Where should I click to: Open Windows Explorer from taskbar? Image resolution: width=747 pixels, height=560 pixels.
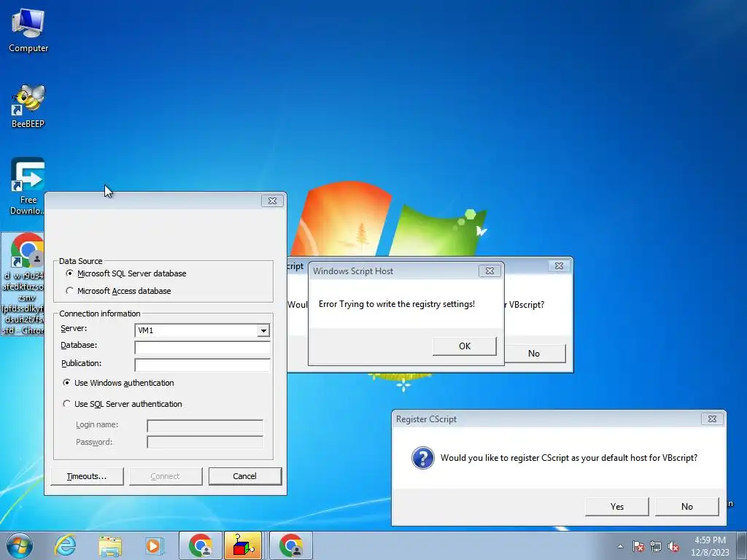pos(110,545)
